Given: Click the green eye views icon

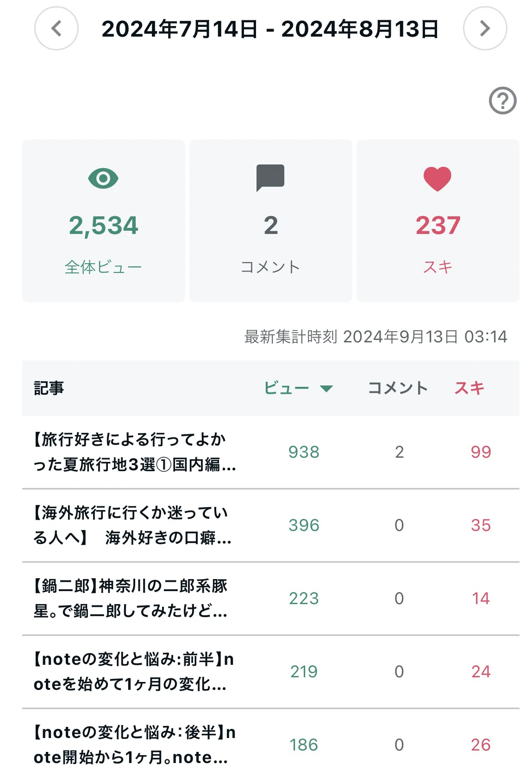Looking at the screenshot, I should tap(103, 178).
